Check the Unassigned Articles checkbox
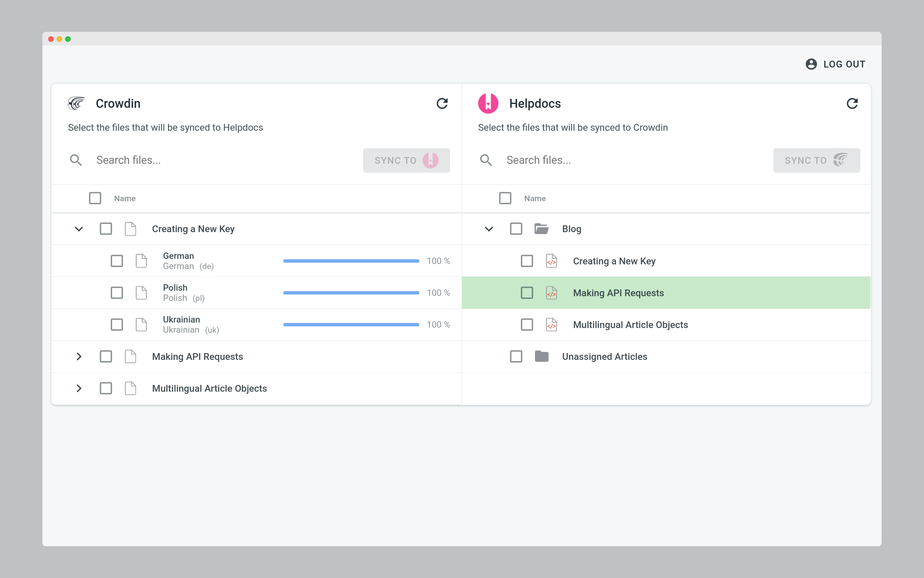Viewport: 924px width, 578px height. (516, 356)
